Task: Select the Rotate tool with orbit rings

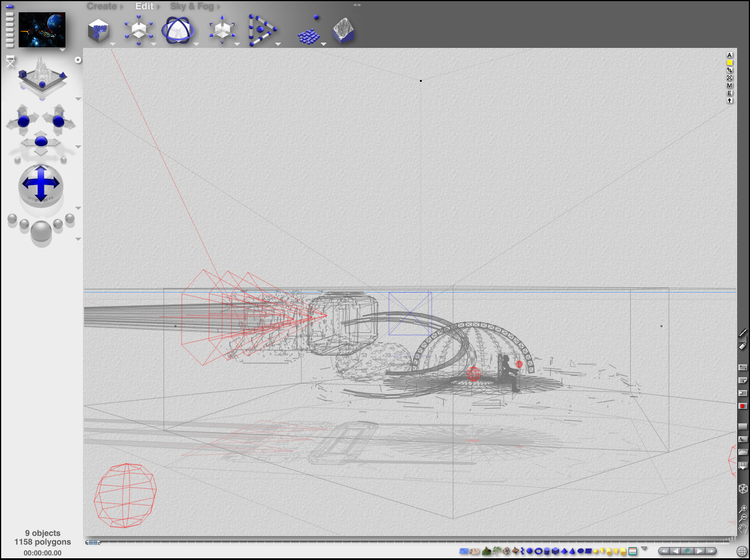Action: pos(178,30)
